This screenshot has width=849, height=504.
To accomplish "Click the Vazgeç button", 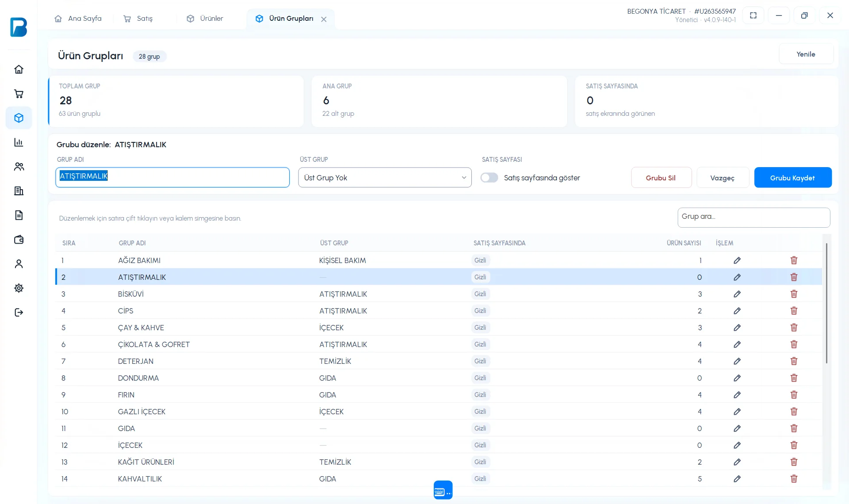I will click(x=723, y=178).
